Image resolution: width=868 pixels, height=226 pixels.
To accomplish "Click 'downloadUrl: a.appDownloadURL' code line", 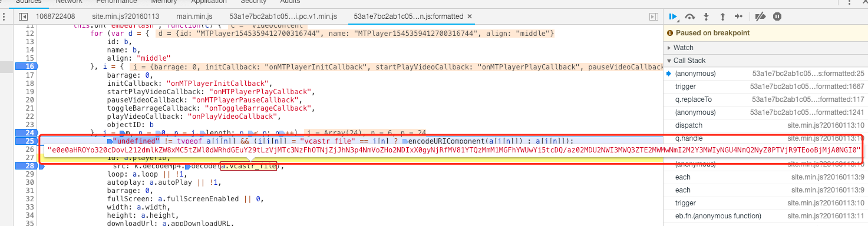I will pyautogui.click(x=171, y=224).
